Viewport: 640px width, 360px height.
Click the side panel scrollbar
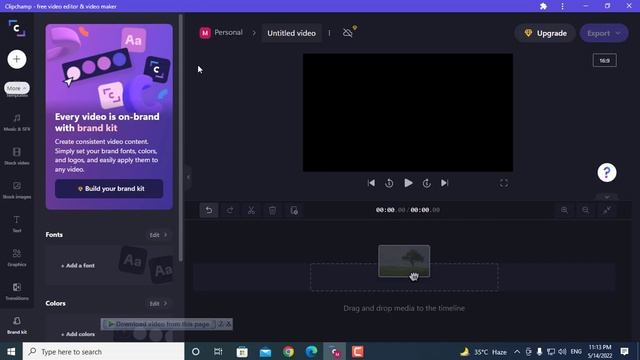[x=180, y=138]
